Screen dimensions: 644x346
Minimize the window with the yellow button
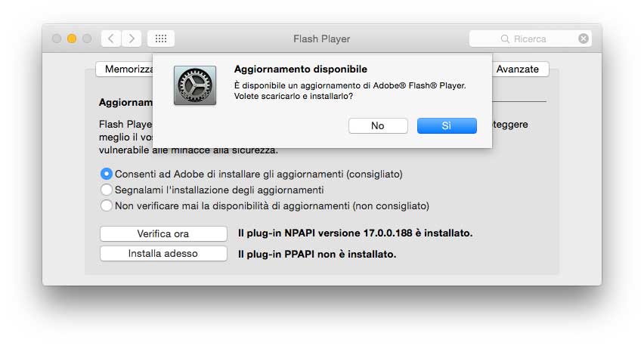[72, 39]
